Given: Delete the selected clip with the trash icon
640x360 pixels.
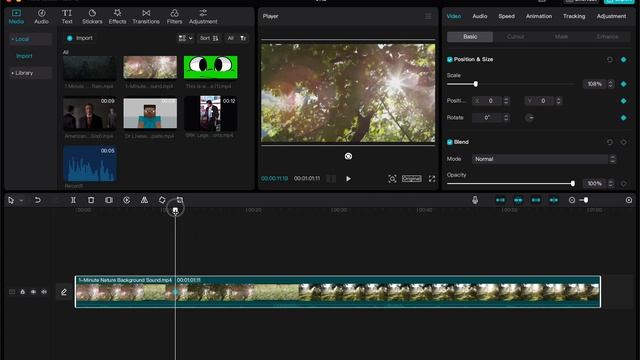Looking at the screenshot, I should 91,200.
